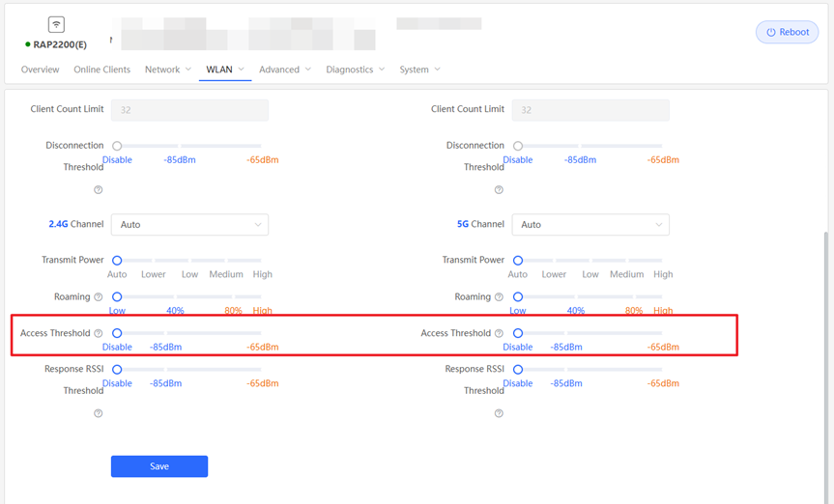This screenshot has width=834, height=504.
Task: Click help icon next to 5G Access Threshold
Action: (499, 334)
